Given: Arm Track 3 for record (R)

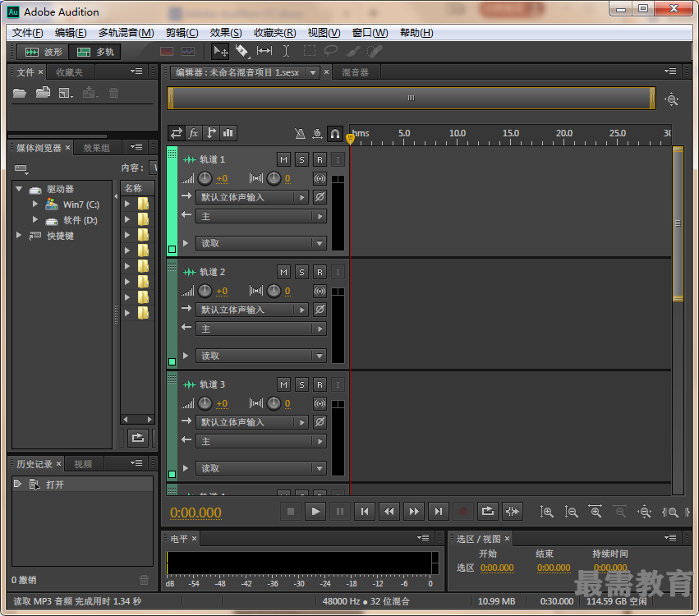Looking at the screenshot, I should (x=320, y=384).
